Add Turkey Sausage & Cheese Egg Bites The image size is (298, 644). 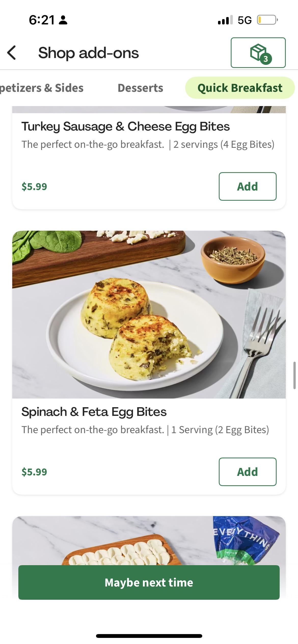point(247,186)
